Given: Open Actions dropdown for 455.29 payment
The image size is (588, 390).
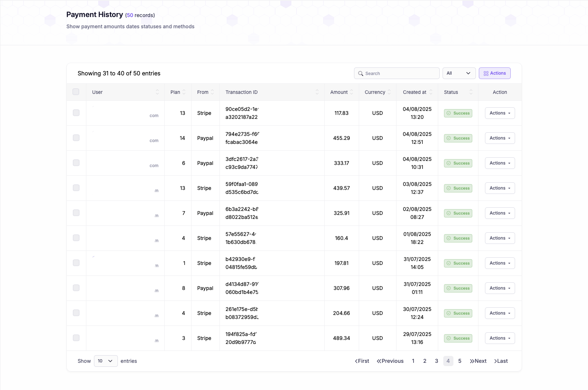Looking at the screenshot, I should (x=499, y=138).
